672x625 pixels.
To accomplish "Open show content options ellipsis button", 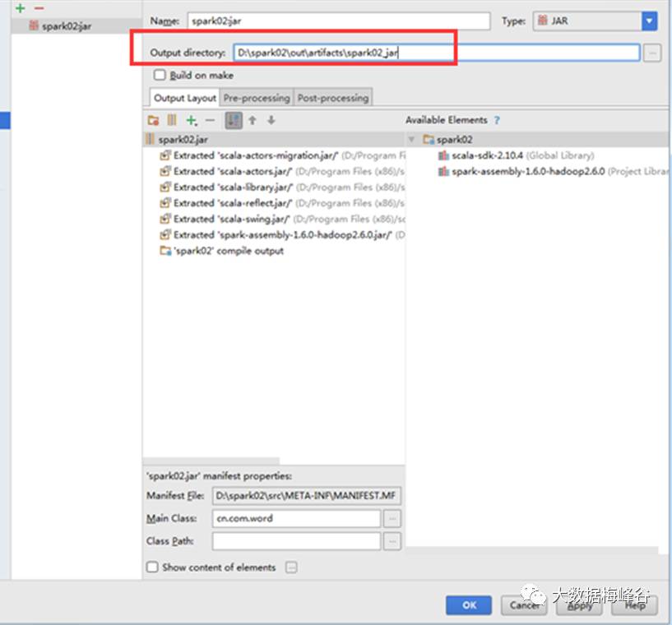I will [x=291, y=567].
